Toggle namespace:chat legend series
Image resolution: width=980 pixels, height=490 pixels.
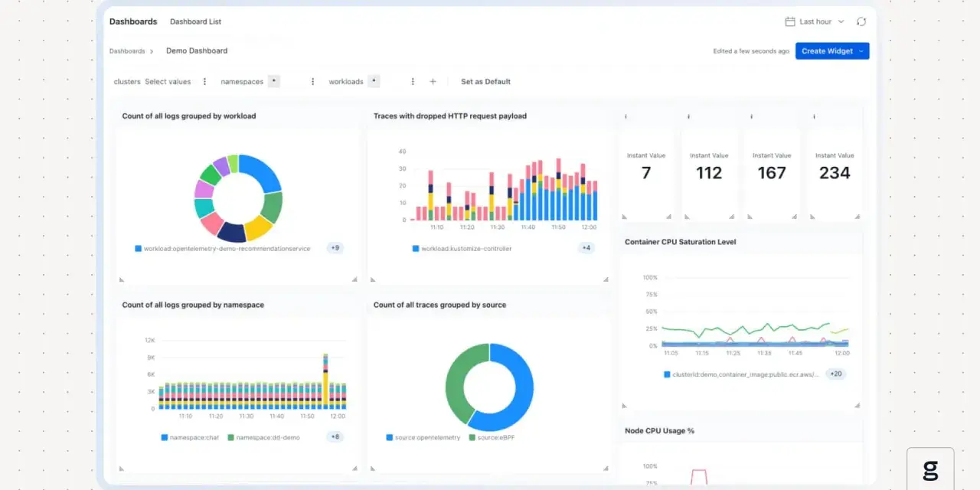click(x=190, y=437)
